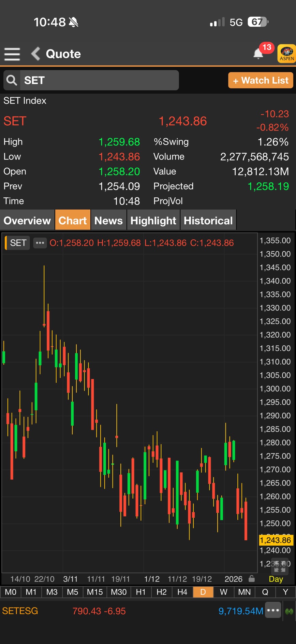This screenshot has height=644, width=296.
Task: Switch to the Overview tab
Action: pos(27,220)
